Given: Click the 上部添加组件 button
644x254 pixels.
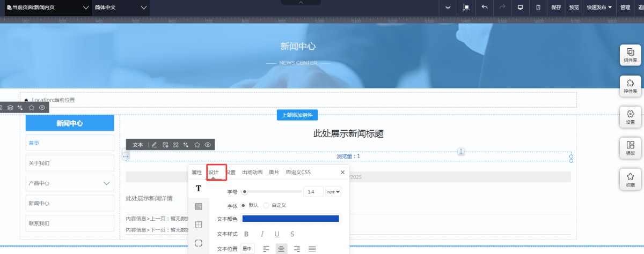Looking at the screenshot, I should click(297, 115).
